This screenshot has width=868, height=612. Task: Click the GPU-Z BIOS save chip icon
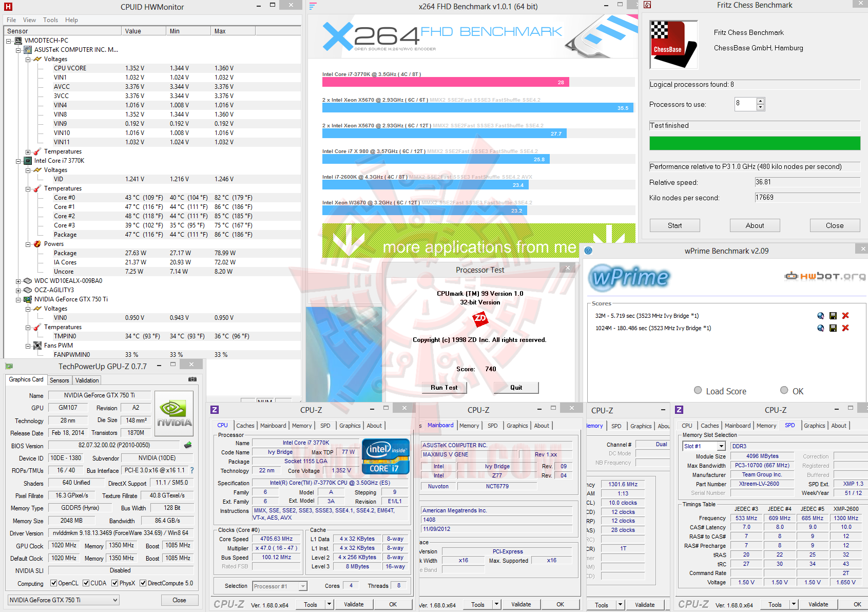pyautogui.click(x=188, y=445)
